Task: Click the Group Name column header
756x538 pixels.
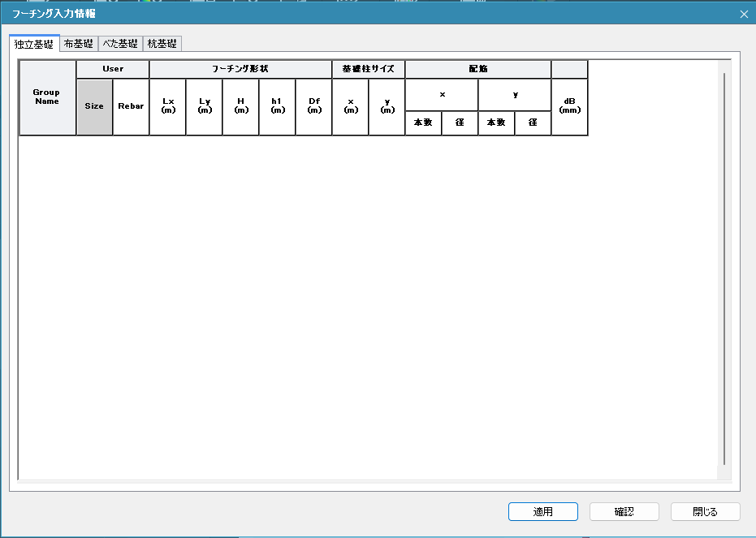Action: tap(47, 97)
